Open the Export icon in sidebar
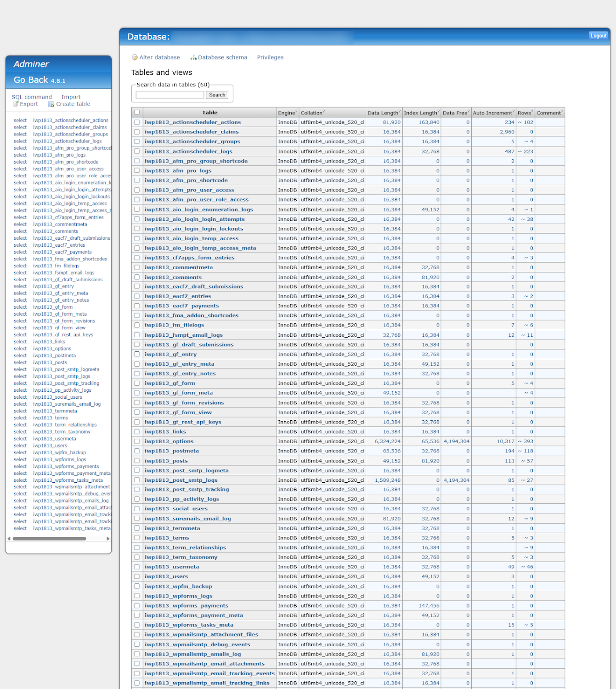The image size is (616, 689). point(16,104)
